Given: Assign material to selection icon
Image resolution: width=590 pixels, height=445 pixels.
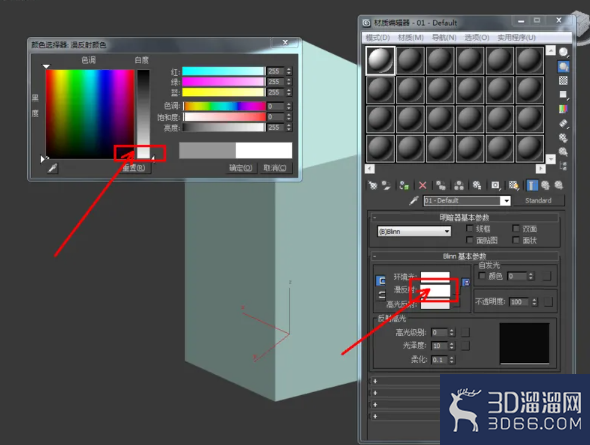Looking at the screenshot, I should (x=404, y=185).
